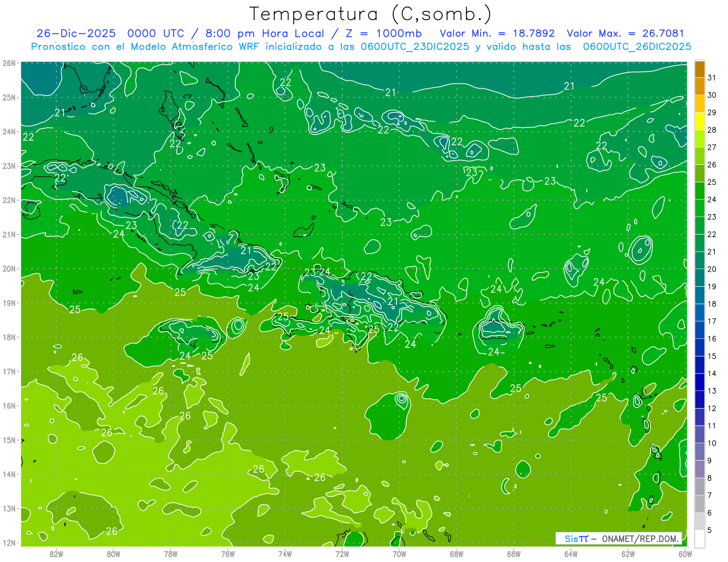Click the '74W' longitude axis label

click(x=285, y=554)
